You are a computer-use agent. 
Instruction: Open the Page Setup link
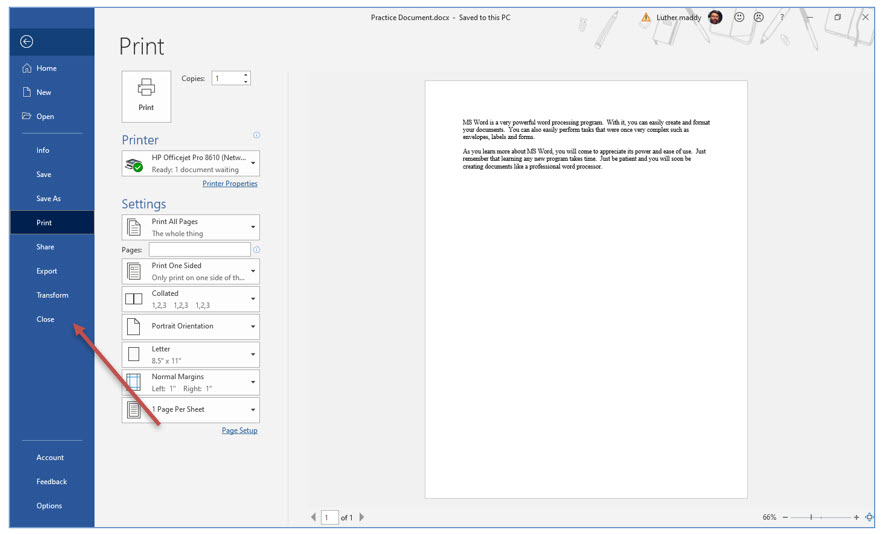(240, 431)
